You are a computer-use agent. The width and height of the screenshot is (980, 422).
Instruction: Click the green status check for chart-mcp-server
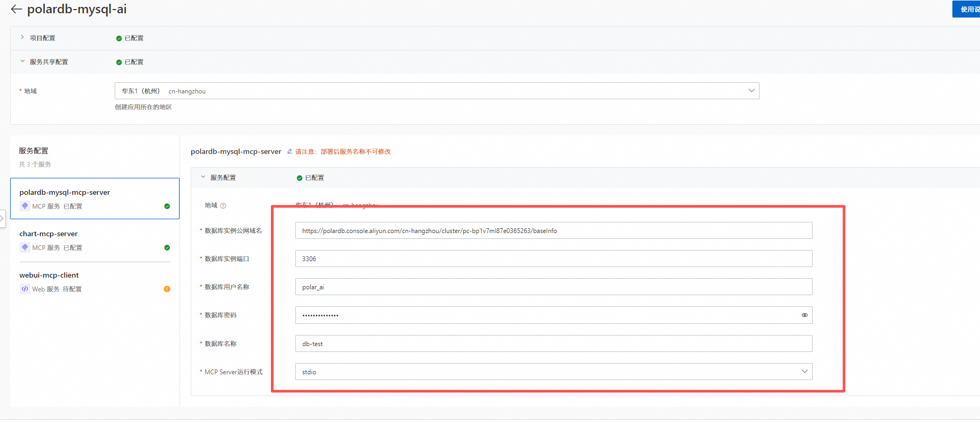[167, 247]
